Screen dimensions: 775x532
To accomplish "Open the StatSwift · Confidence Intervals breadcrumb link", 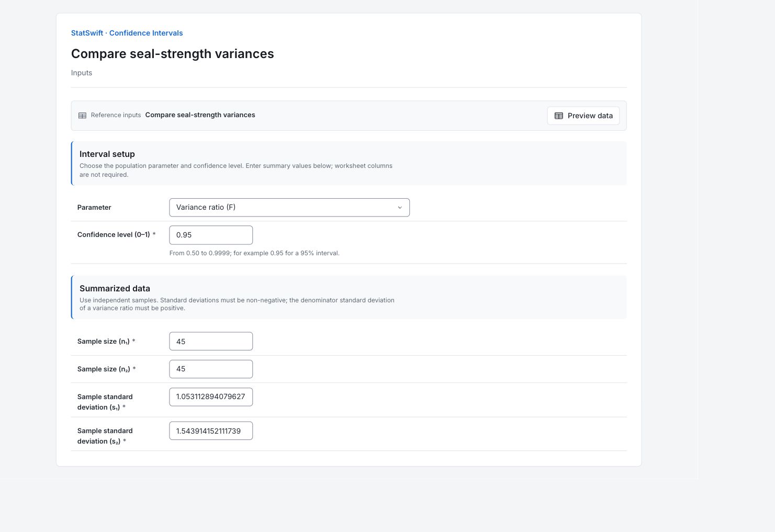I will pos(127,33).
